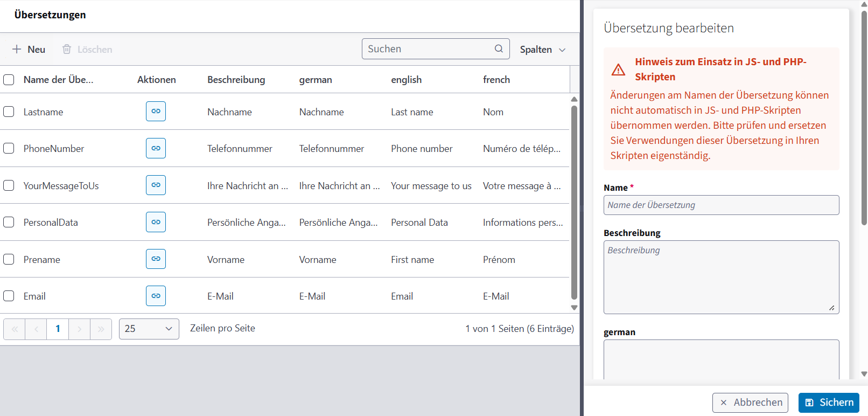Screen dimensions: 868x416
Task: Open link action for YourMessageToUs row
Action: (156, 185)
